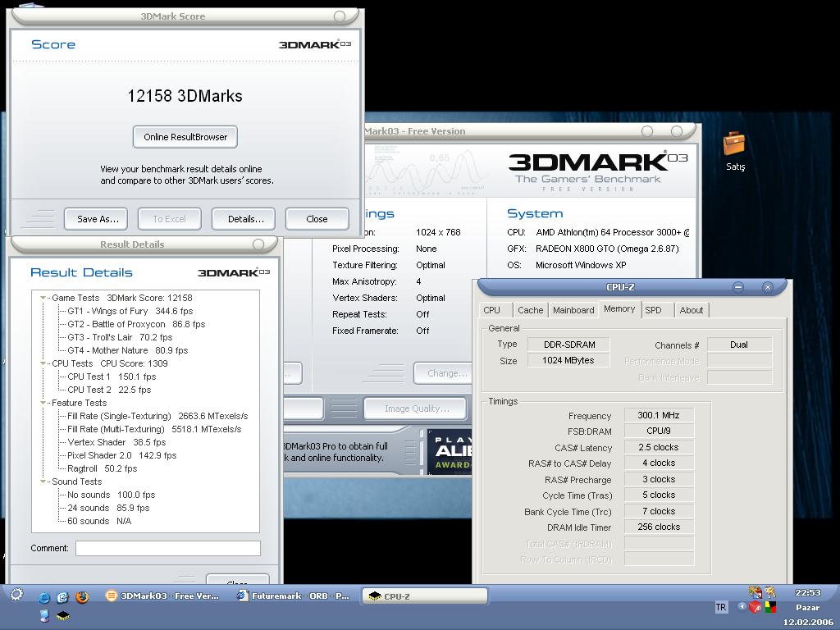The image size is (840, 630).
Task: Select the No sounds result row
Action: click(x=111, y=495)
